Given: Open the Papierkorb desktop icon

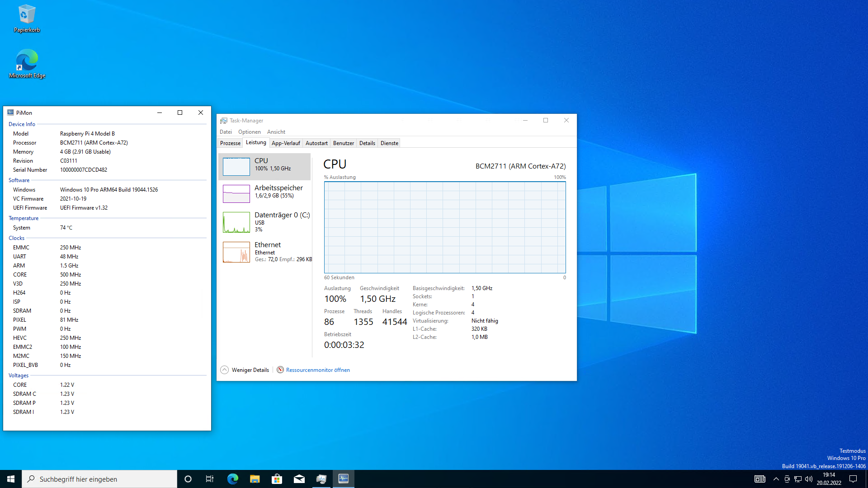Looking at the screenshot, I should pyautogui.click(x=27, y=19).
